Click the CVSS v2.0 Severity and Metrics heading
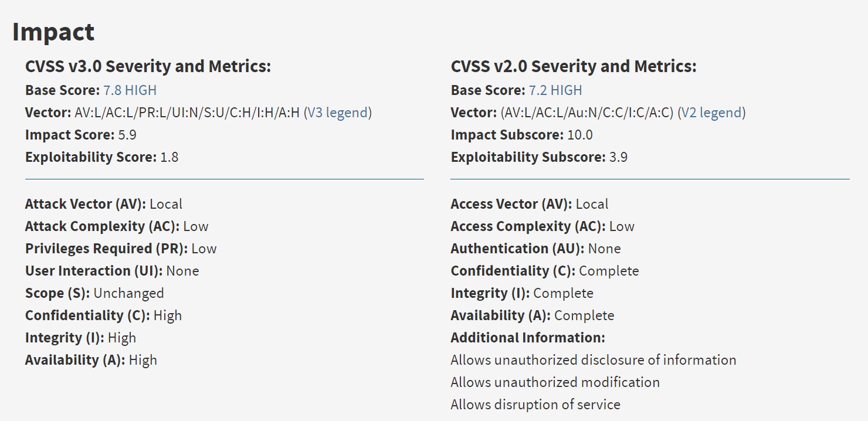 pos(573,66)
